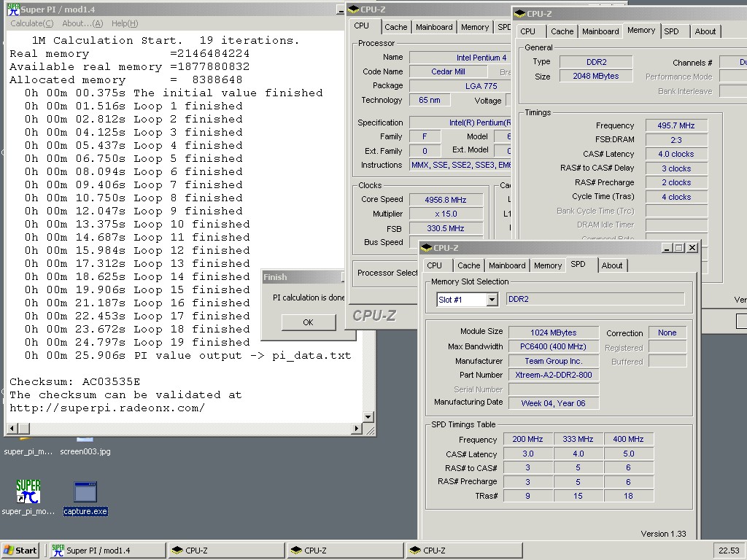The height and width of the screenshot is (560, 747).
Task: Click the 'None' correction value
Action: pyautogui.click(x=667, y=332)
